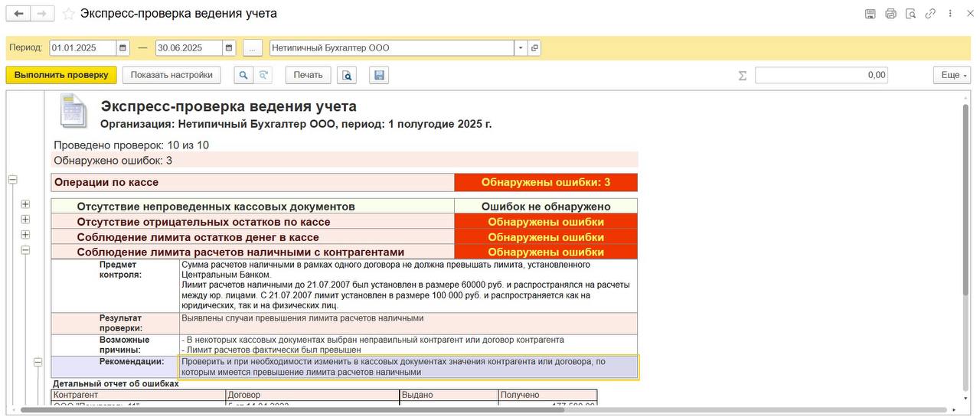Select the Возможные причины label cell
This screenshot has height=420, width=980.
pos(115,344)
